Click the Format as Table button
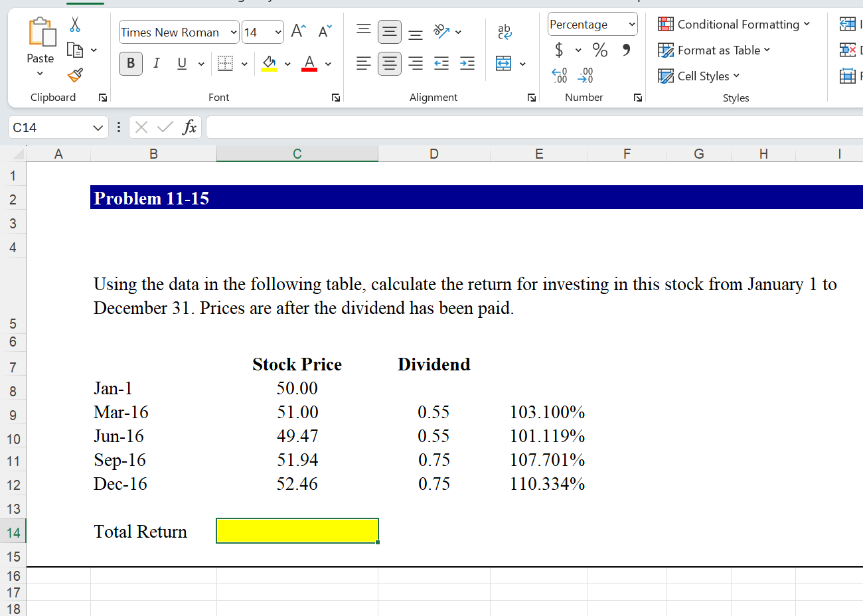Screen dimensions: 863x616 tap(714, 50)
